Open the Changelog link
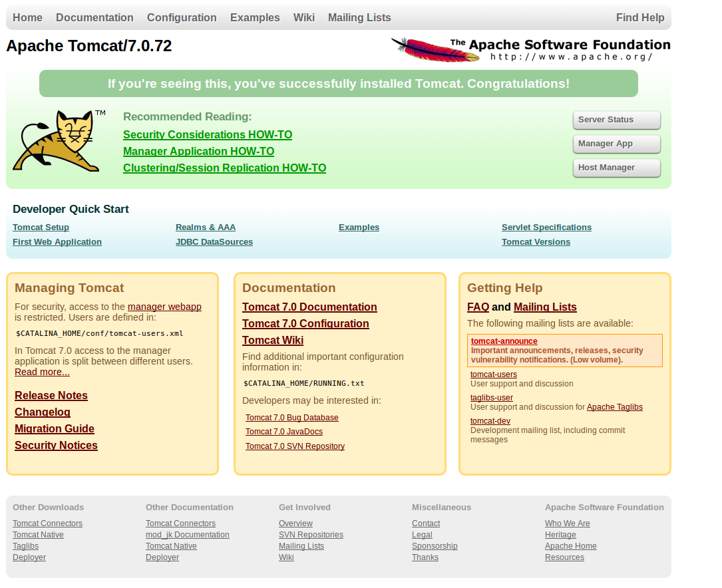 pyautogui.click(x=43, y=412)
